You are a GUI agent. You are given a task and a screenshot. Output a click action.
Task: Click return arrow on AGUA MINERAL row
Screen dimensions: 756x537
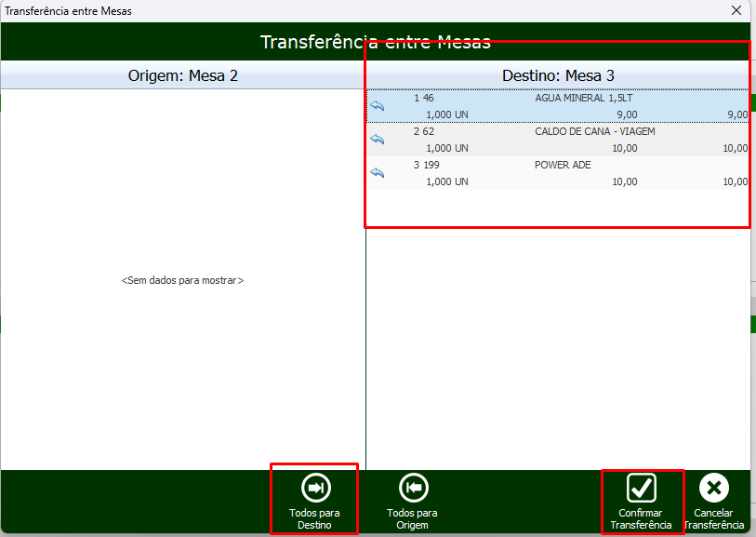377,106
